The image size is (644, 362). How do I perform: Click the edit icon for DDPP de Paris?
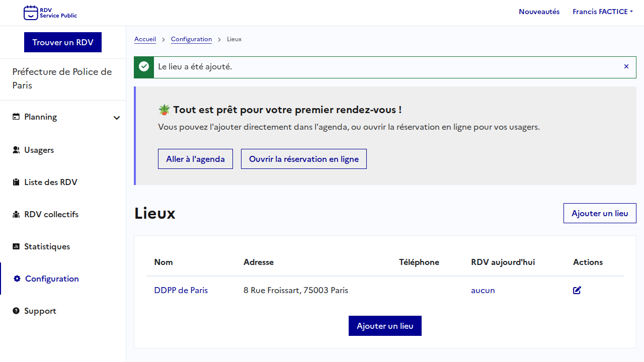click(577, 290)
